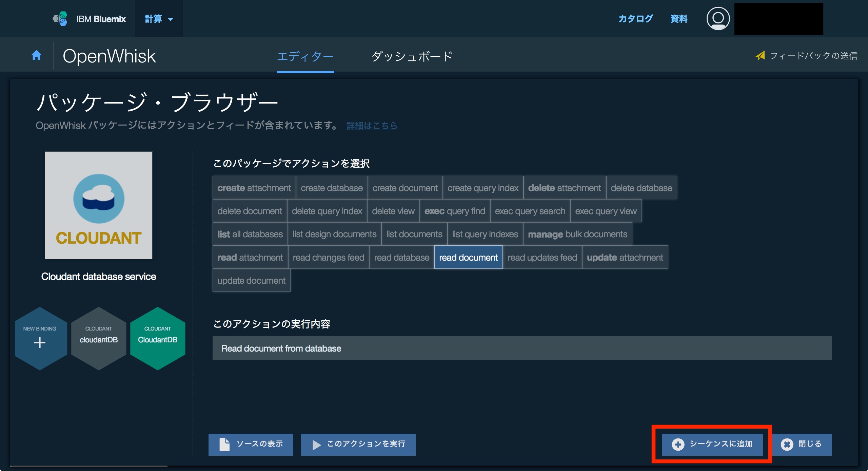Select the delete attachment action
Screen dimensions: 868x471
click(565, 188)
